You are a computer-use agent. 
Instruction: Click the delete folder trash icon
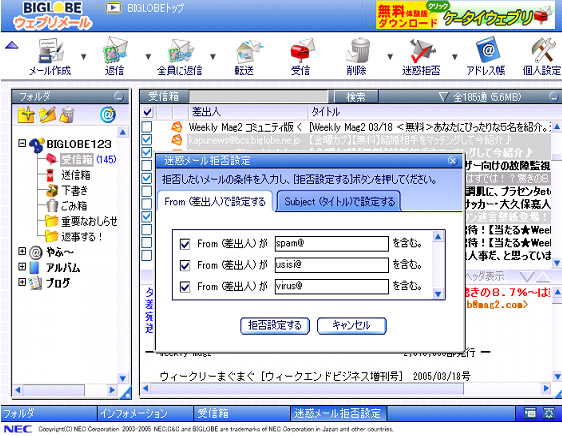pos(67,115)
